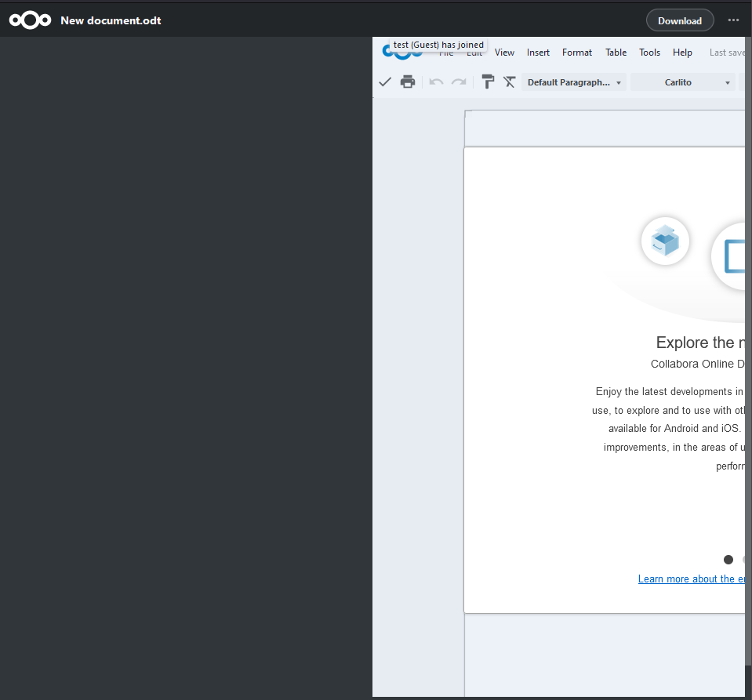Click the clear formatting icon
Screen dimensions: 752x700
pyautogui.click(x=510, y=82)
